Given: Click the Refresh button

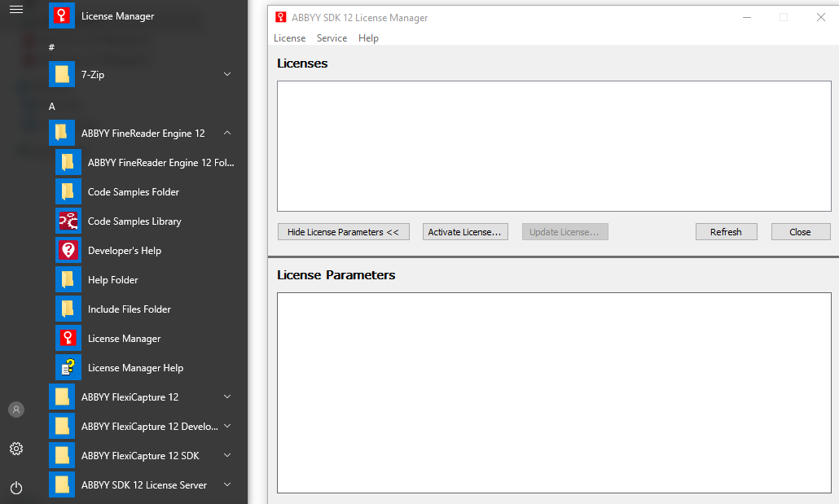Looking at the screenshot, I should point(726,232).
